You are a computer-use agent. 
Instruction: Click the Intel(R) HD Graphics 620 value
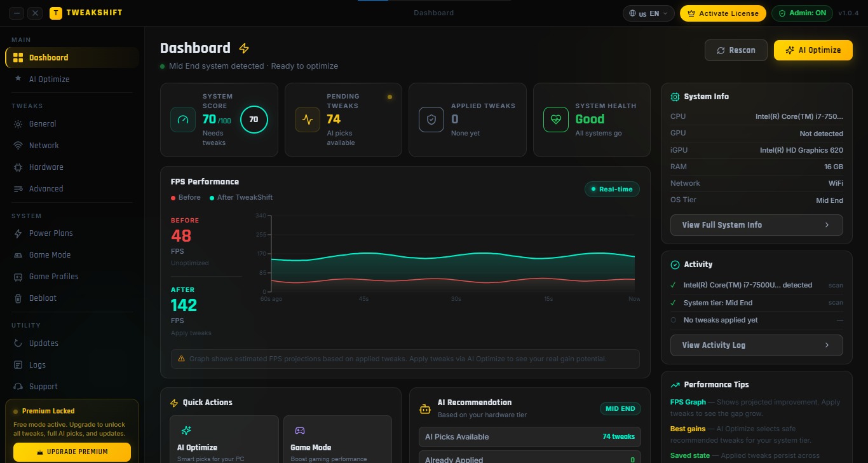801,151
